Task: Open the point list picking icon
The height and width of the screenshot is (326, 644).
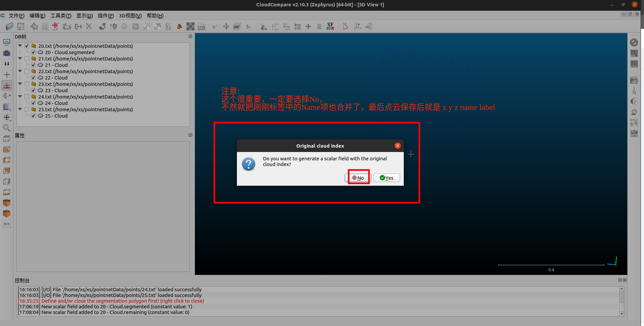Action: pyautogui.click(x=45, y=26)
